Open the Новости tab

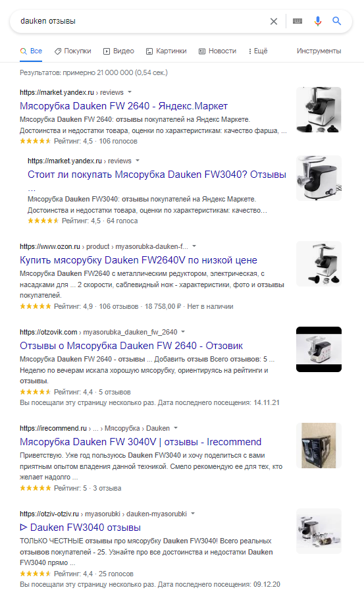[x=217, y=51]
